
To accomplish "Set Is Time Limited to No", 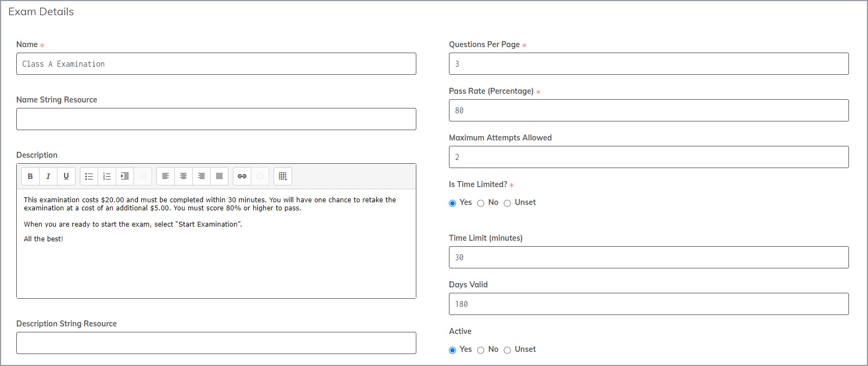I will coord(480,203).
